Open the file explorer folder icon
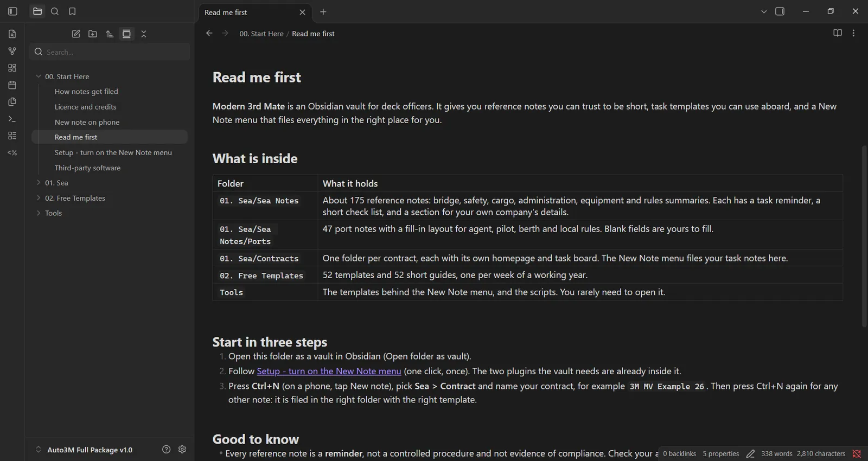Viewport: 868px width, 461px height. pos(37,11)
